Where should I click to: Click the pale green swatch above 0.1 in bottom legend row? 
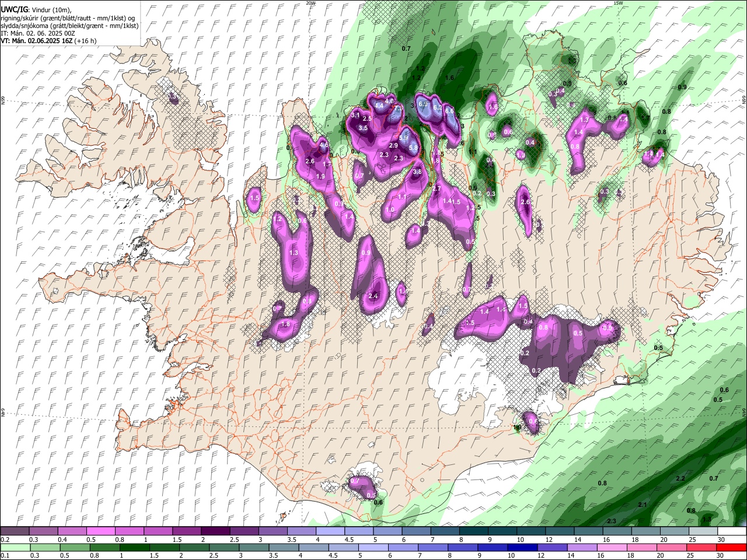(14, 548)
